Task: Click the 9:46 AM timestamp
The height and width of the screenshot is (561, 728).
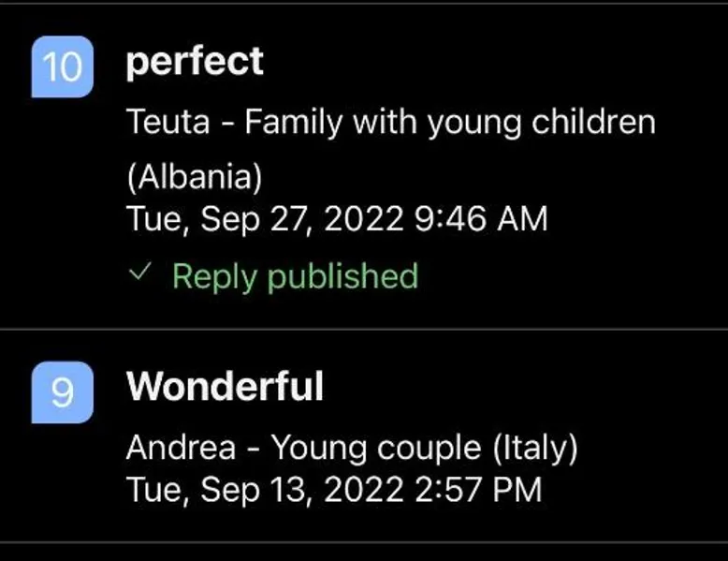Action: pyautogui.click(x=482, y=218)
